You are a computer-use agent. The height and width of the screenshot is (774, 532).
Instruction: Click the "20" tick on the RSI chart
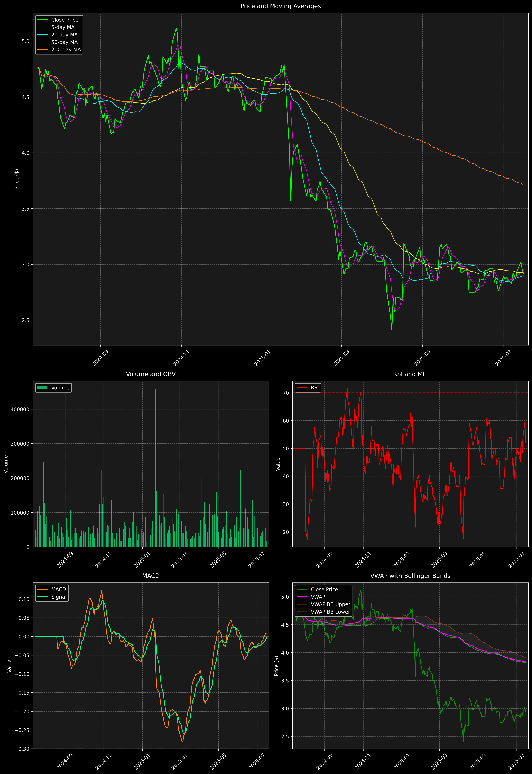click(x=286, y=532)
